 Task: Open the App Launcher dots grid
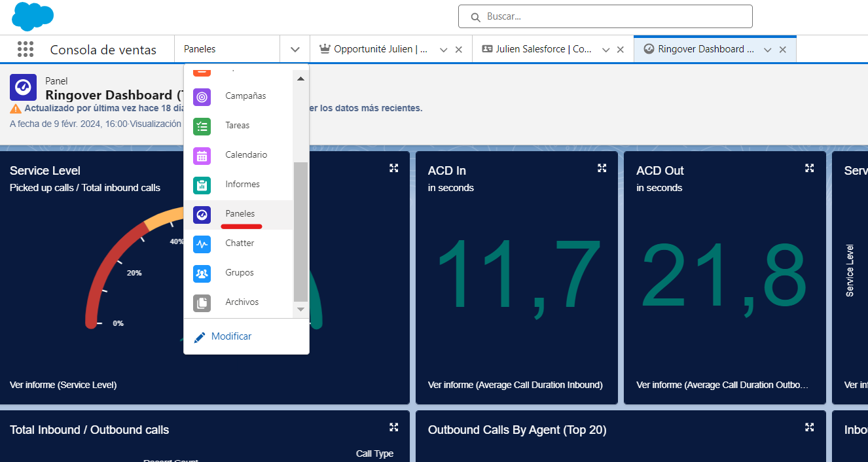(26, 49)
